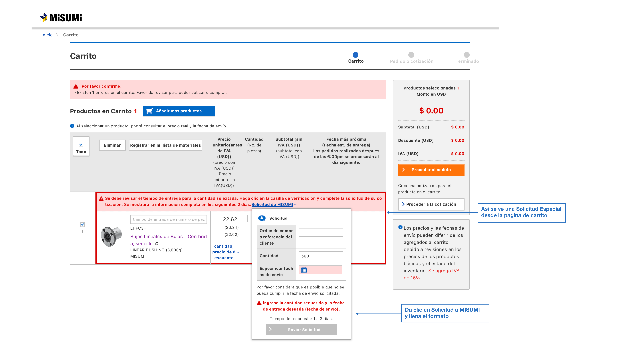The width and height of the screenshot is (643, 364).
Task: Toggle the checkbox for cart item 1
Action: coord(82,224)
